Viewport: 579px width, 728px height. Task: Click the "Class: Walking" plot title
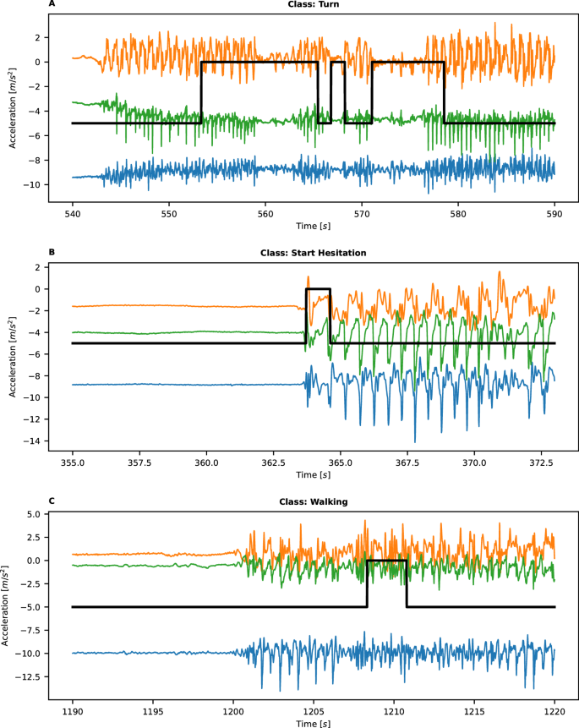click(x=314, y=502)
